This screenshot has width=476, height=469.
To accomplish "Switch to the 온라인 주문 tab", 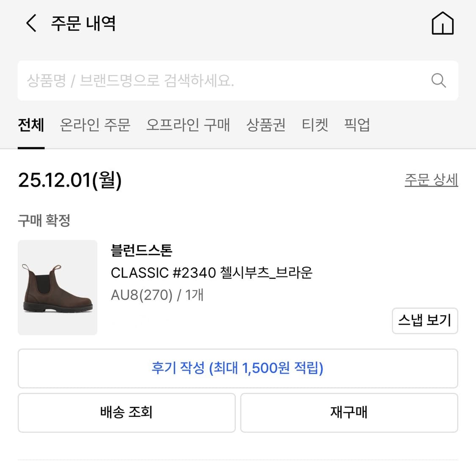I will [x=95, y=125].
